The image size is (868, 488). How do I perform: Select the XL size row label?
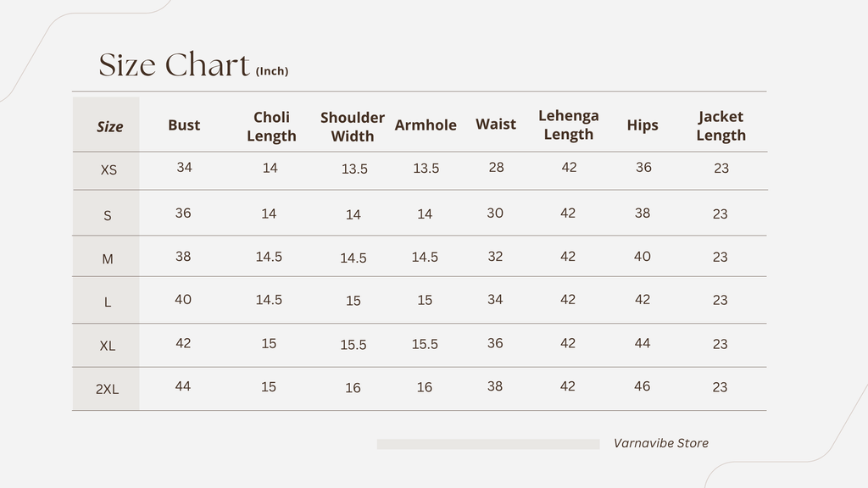coord(108,346)
